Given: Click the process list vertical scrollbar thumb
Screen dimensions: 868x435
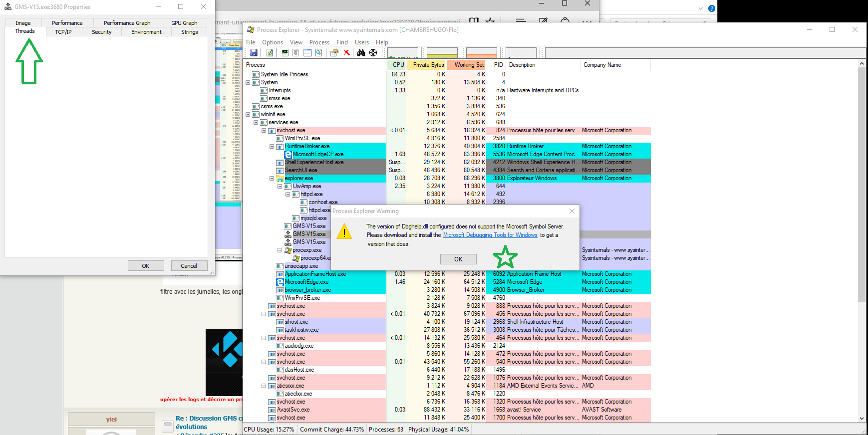Looking at the screenshot, I should 862,185.
